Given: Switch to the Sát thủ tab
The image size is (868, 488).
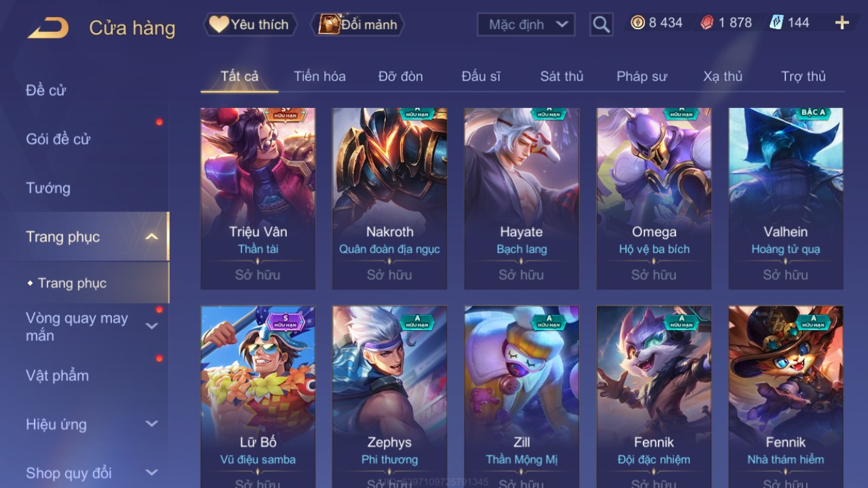Looking at the screenshot, I should click(x=562, y=76).
